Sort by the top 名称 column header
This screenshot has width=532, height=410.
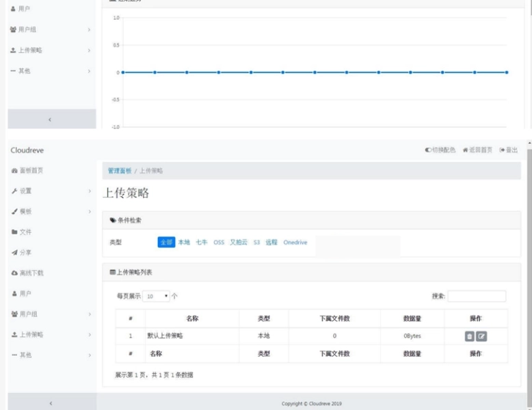coord(192,318)
